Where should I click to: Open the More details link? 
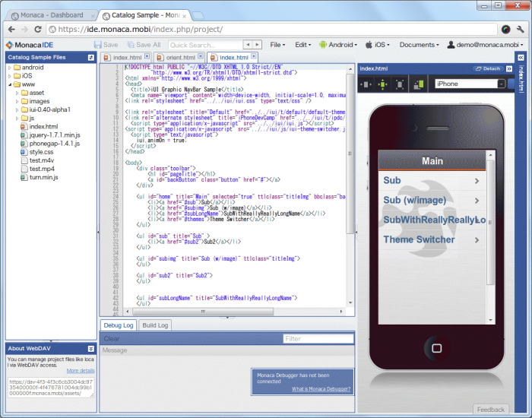[80, 370]
